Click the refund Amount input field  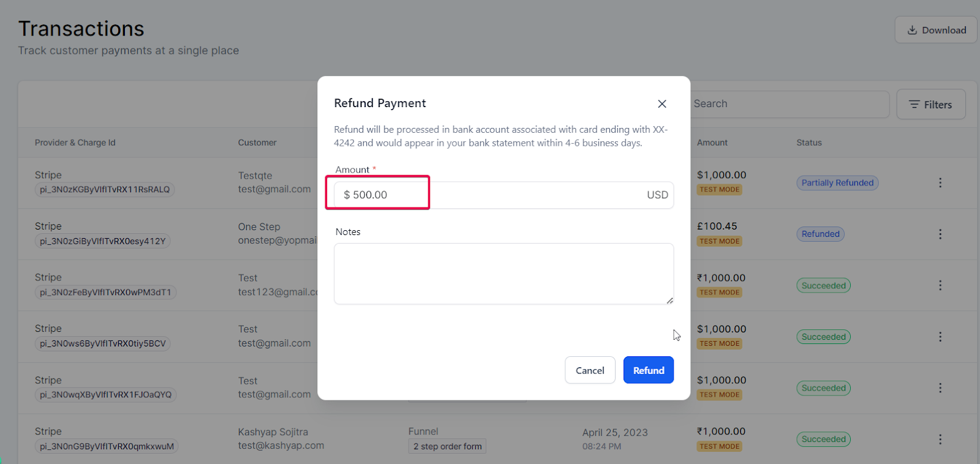(x=503, y=195)
